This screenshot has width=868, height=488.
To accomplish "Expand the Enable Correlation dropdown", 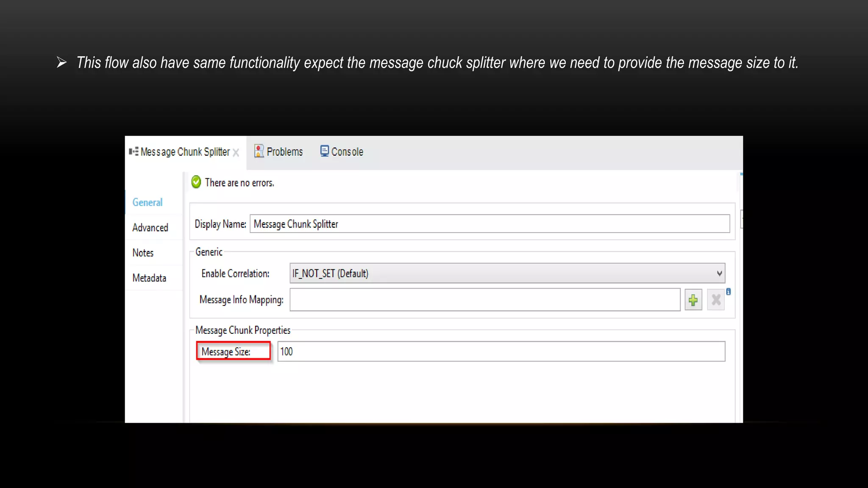I will click(x=719, y=274).
